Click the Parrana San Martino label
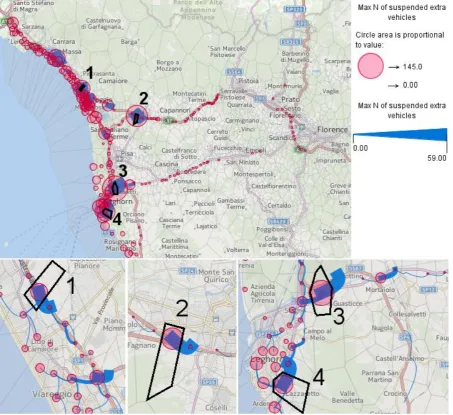This screenshot has height=415, width=453. [380, 376]
